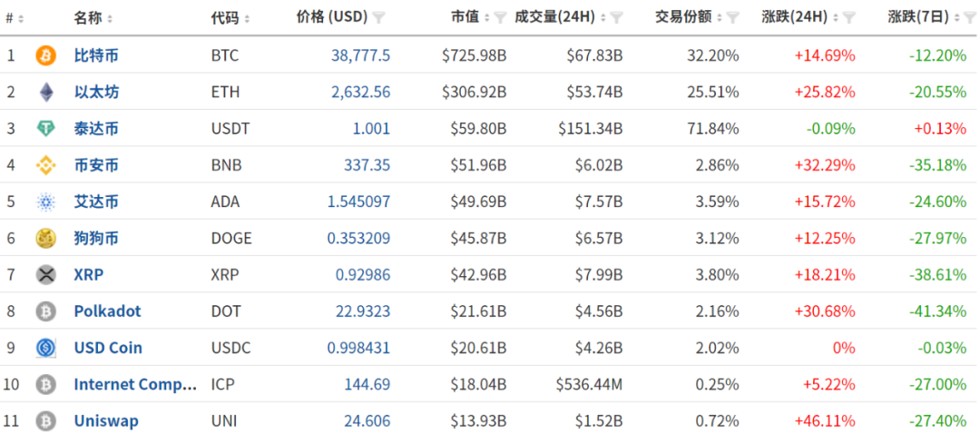
Task: Click the USD Coin icon
Action: click(x=45, y=347)
